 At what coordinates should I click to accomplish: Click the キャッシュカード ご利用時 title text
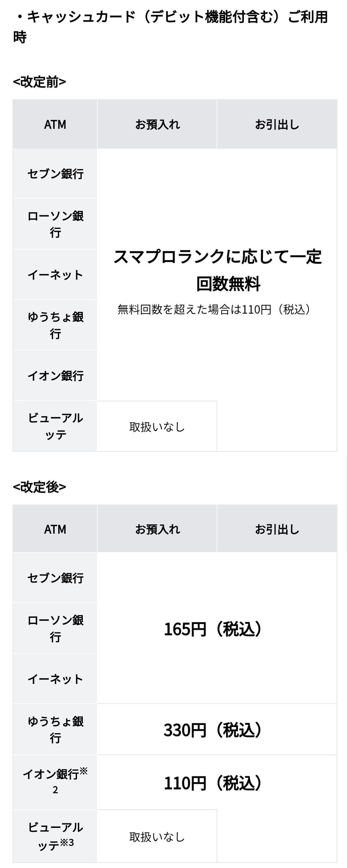pyautogui.click(x=170, y=26)
